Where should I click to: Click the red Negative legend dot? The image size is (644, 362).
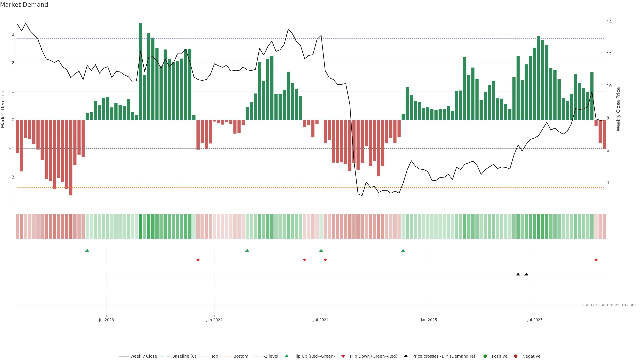tap(516, 356)
